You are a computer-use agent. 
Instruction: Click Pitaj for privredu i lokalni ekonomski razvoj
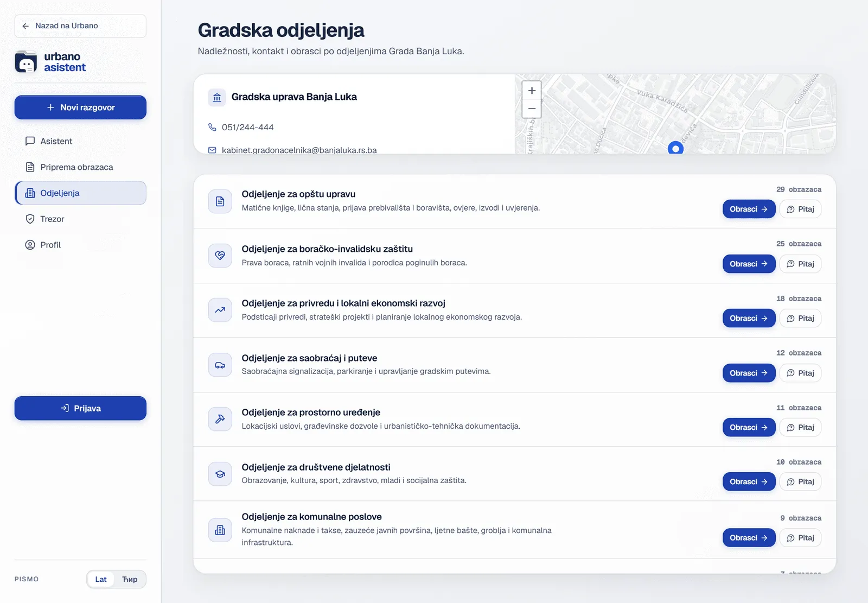pyautogui.click(x=800, y=318)
